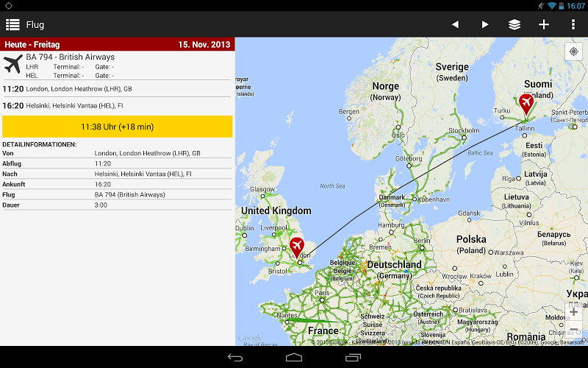Tap Sverige (Sweden) label on map
The width and height of the screenshot is (588, 368).
[452, 72]
